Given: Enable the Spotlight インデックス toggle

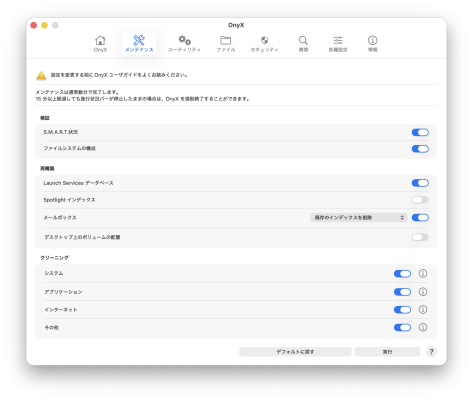Looking at the screenshot, I should pos(420,200).
